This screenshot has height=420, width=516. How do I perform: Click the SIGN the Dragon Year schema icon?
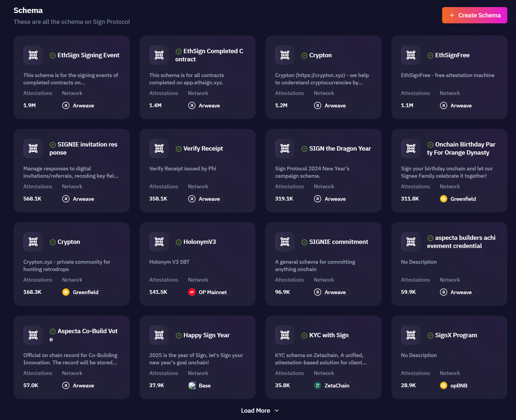pyautogui.click(x=285, y=148)
